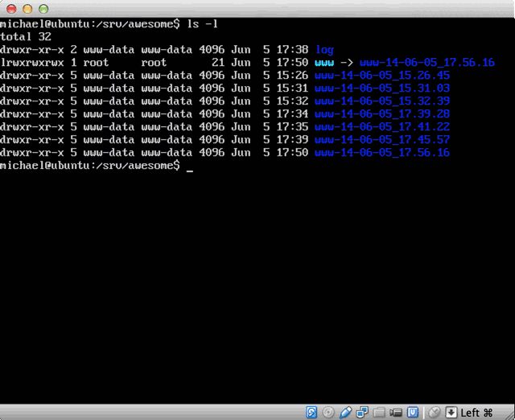This screenshot has width=515, height=420.
Task: Click the blue virtualization features status icon
Action: coord(413,412)
